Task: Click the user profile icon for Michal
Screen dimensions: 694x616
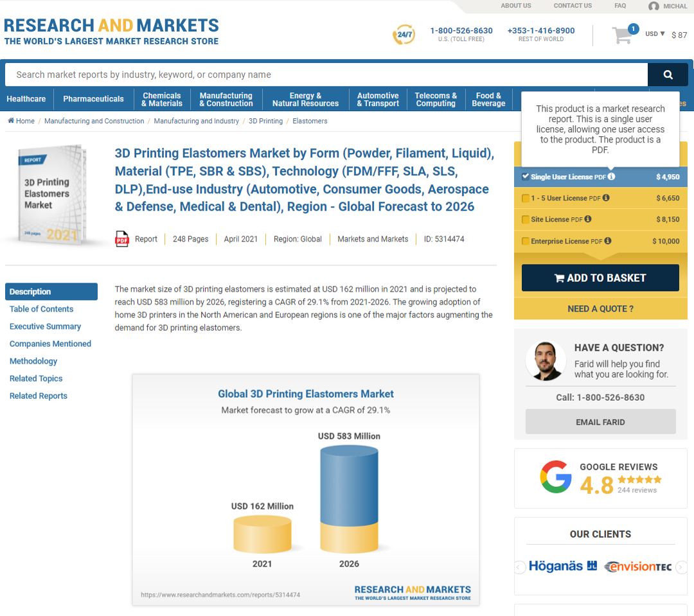Action: click(x=654, y=6)
